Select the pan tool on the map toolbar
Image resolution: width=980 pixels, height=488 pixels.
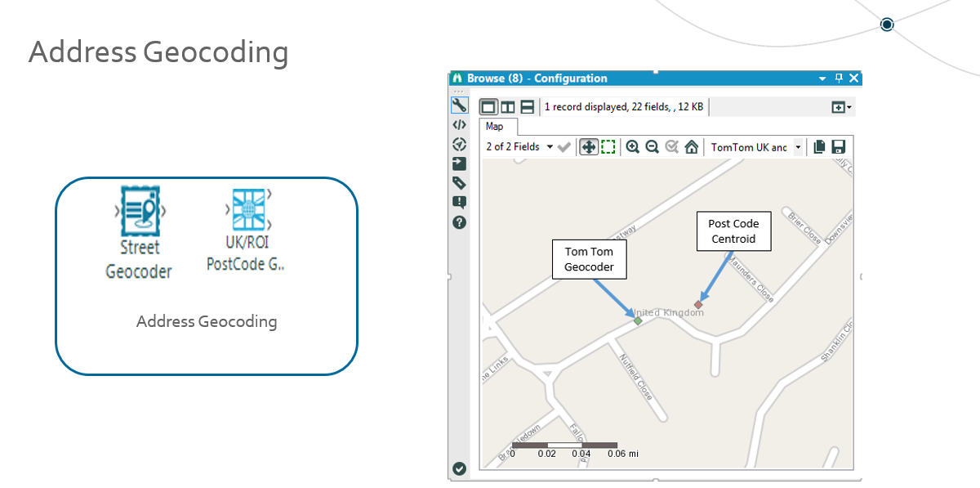click(x=590, y=146)
